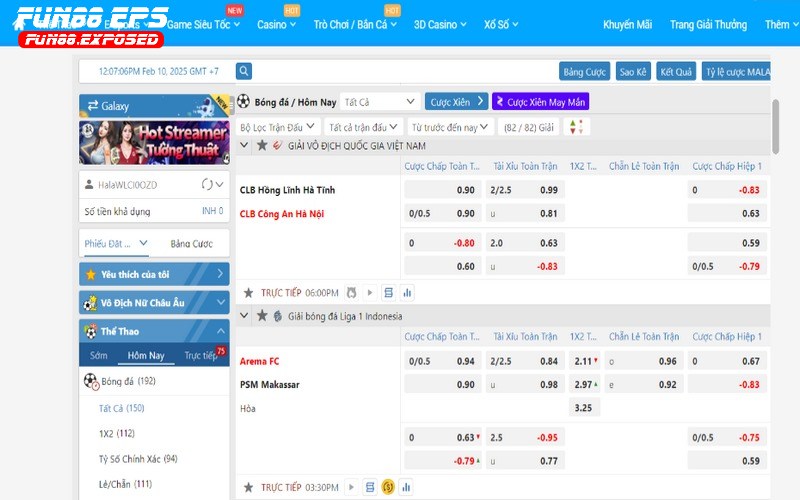Switch to the Sớm tab
The width and height of the screenshot is (800, 500).
[x=98, y=355]
